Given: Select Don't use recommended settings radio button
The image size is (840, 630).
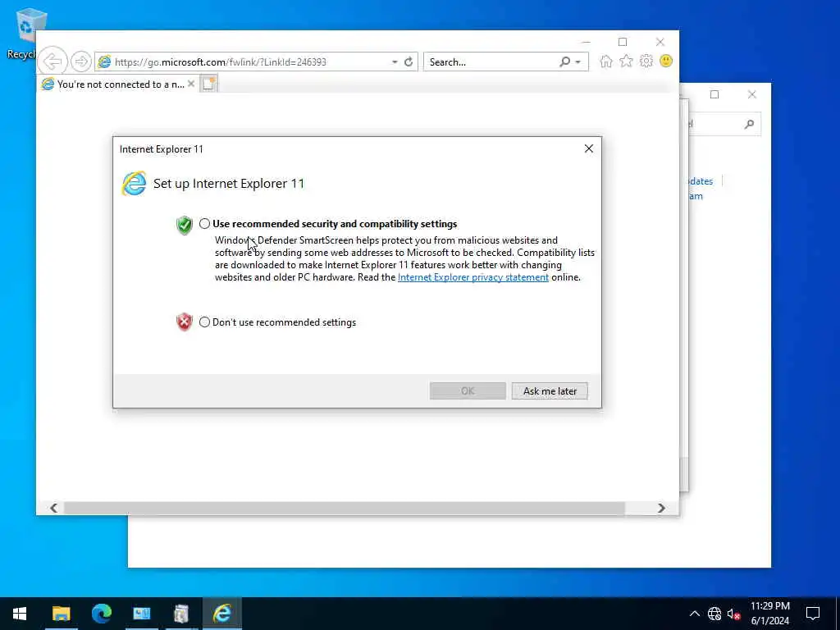Looking at the screenshot, I should tap(204, 322).
